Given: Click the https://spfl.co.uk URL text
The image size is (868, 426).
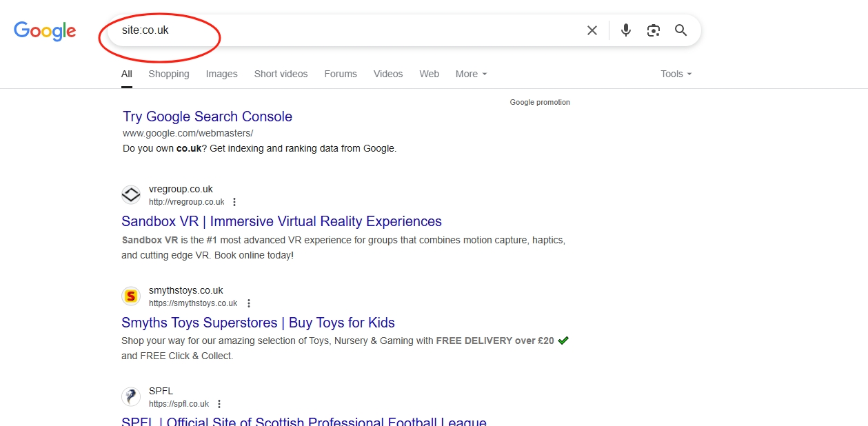Looking at the screenshot, I should (x=179, y=404).
